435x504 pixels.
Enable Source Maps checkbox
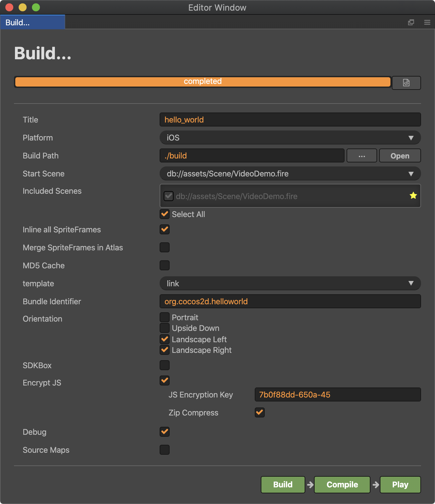(x=165, y=450)
